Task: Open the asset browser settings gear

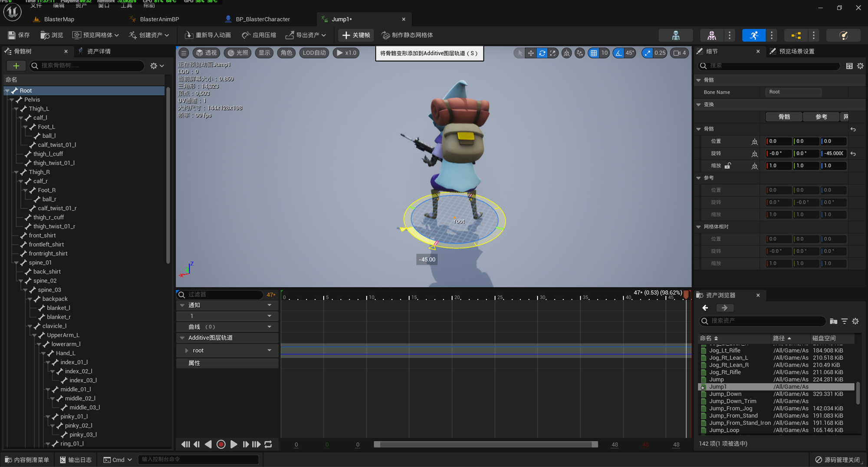Action: (x=855, y=321)
